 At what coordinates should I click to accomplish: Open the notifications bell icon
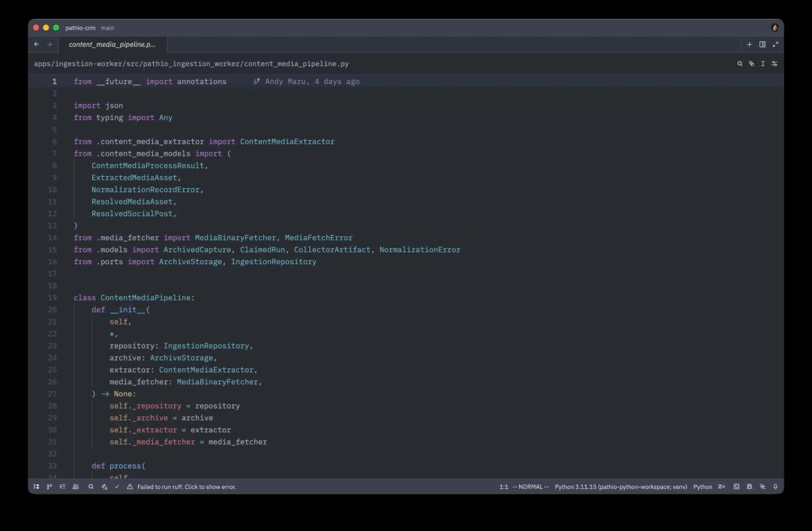click(x=775, y=486)
